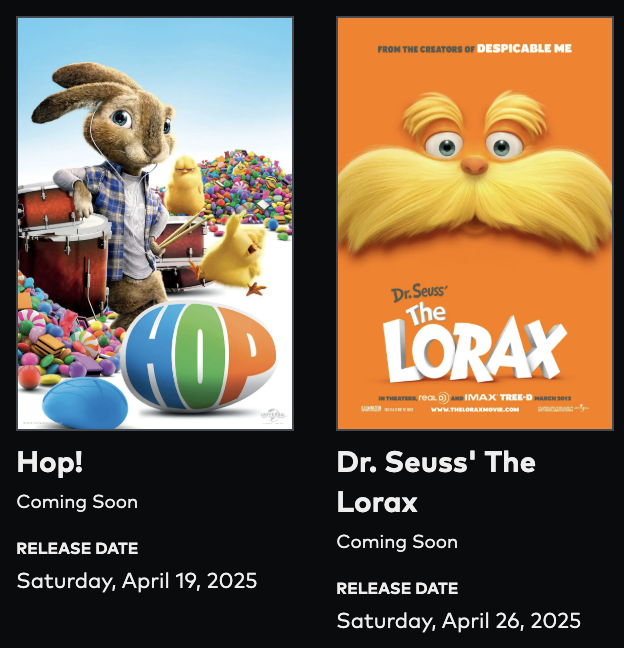Click Coming Soon status under Hop!
This screenshot has width=624, height=648.
point(77,503)
